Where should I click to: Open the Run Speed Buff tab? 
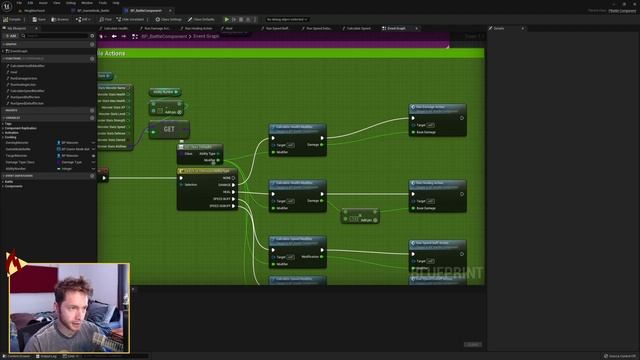click(277, 28)
